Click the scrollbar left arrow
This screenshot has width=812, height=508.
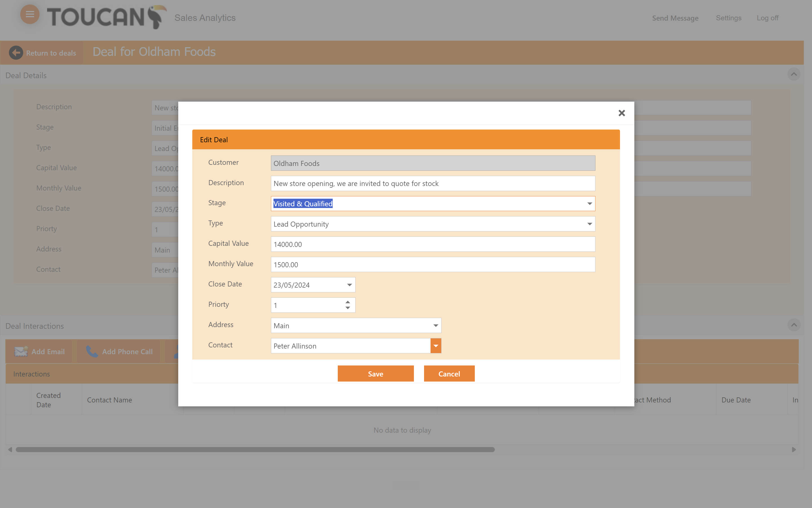(10, 450)
